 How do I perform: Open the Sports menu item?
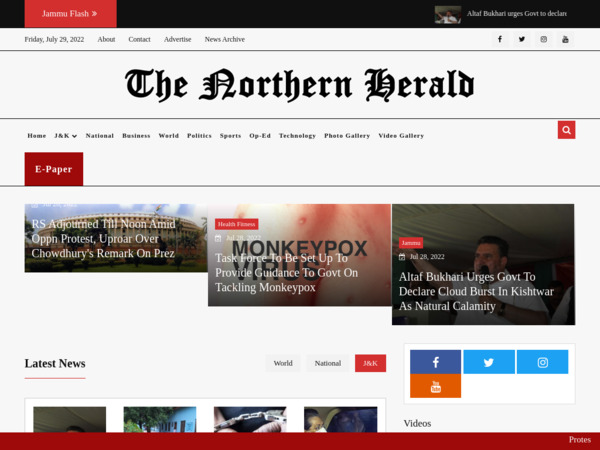point(230,135)
